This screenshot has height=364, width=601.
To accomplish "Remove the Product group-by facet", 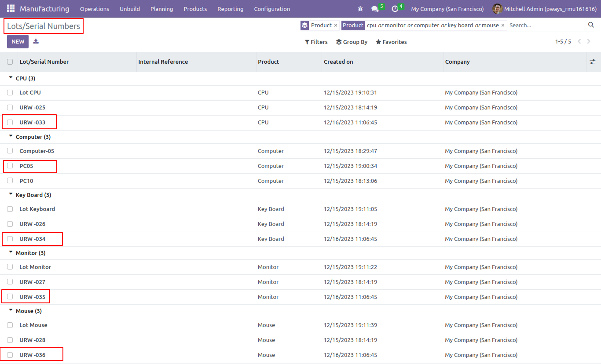I will pyautogui.click(x=336, y=25).
